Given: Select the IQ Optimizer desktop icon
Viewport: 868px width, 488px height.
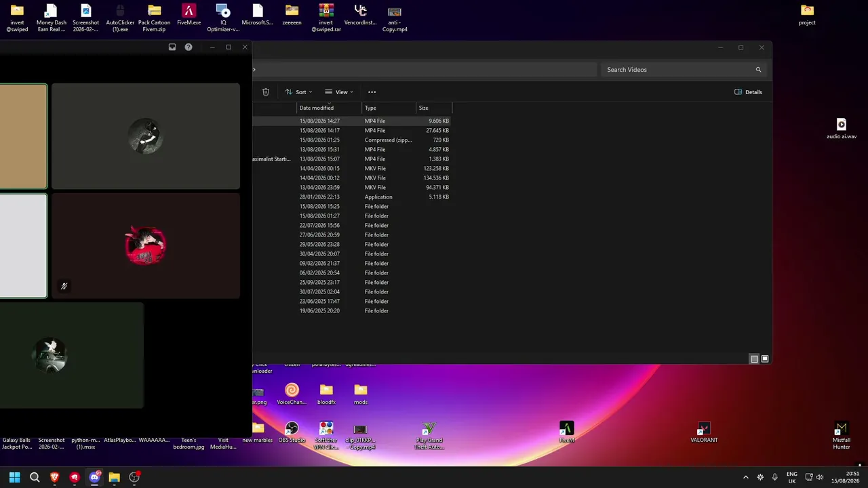Looking at the screenshot, I should point(223,18).
